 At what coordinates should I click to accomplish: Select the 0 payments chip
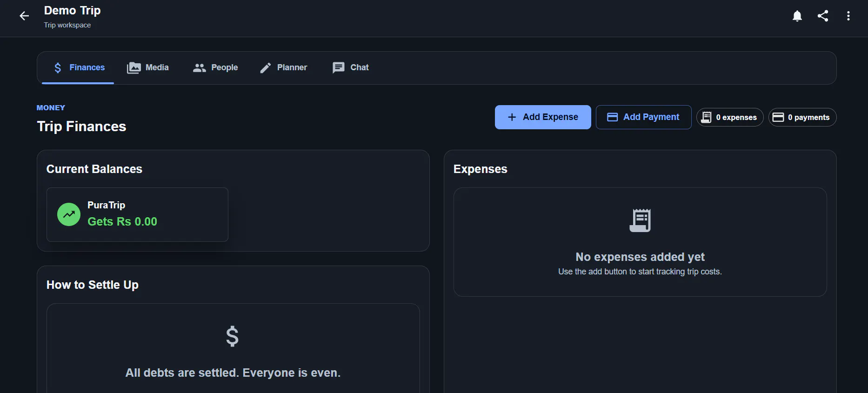pyautogui.click(x=802, y=117)
